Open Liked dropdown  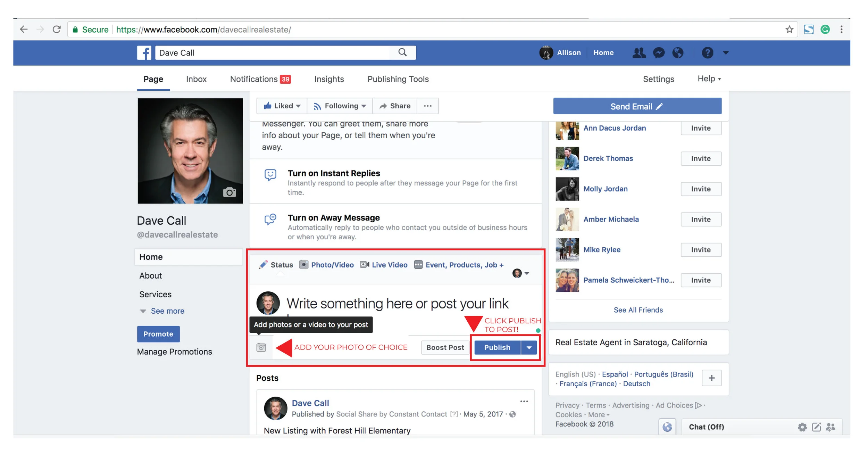coord(282,106)
